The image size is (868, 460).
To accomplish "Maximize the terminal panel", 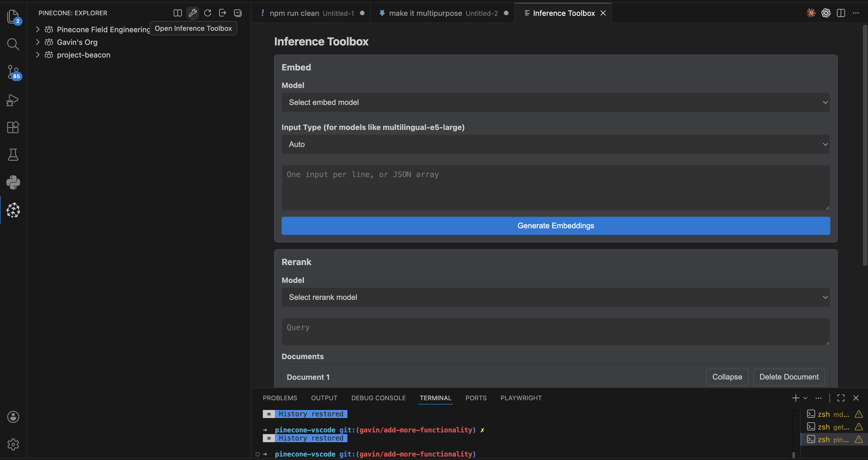I will [841, 398].
